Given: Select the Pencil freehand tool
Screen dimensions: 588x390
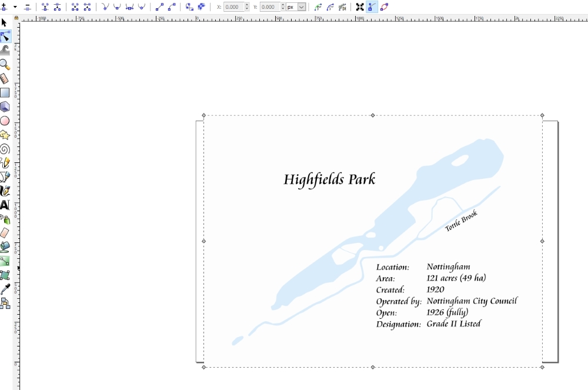Looking at the screenshot, I should point(5,163).
